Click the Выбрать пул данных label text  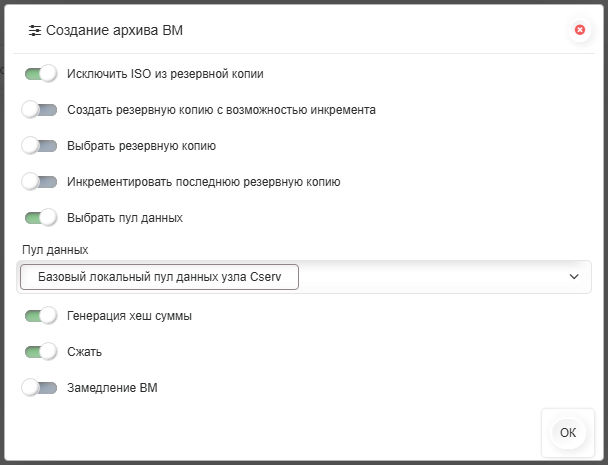coord(125,218)
